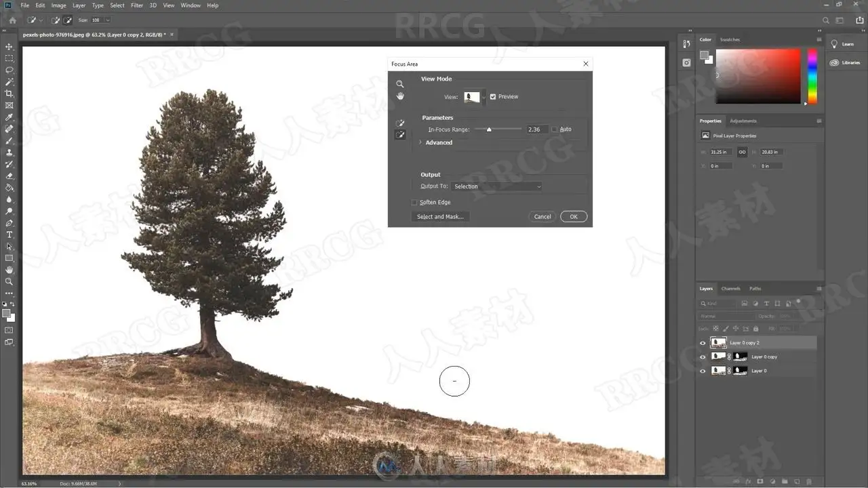Select the Brush tool in toolbar
The image size is (868, 488).
click(9, 140)
